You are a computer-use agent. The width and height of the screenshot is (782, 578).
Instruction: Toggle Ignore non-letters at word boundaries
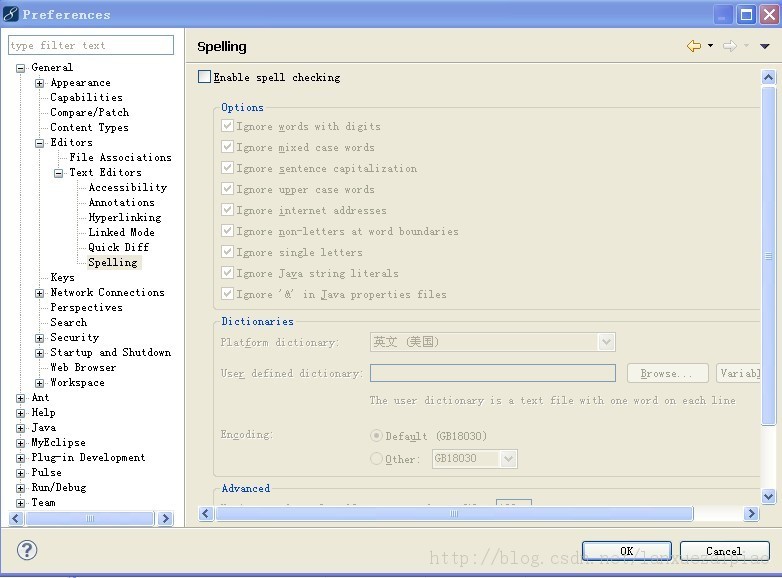(227, 230)
